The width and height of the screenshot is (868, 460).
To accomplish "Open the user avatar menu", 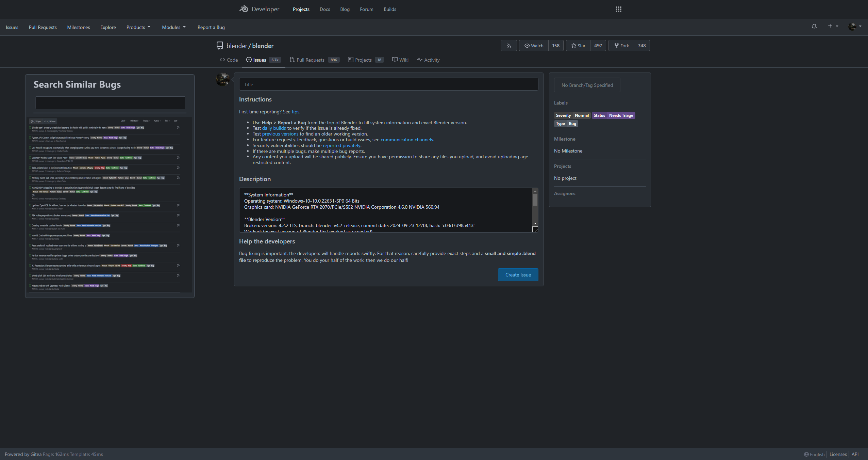I will pos(854,26).
